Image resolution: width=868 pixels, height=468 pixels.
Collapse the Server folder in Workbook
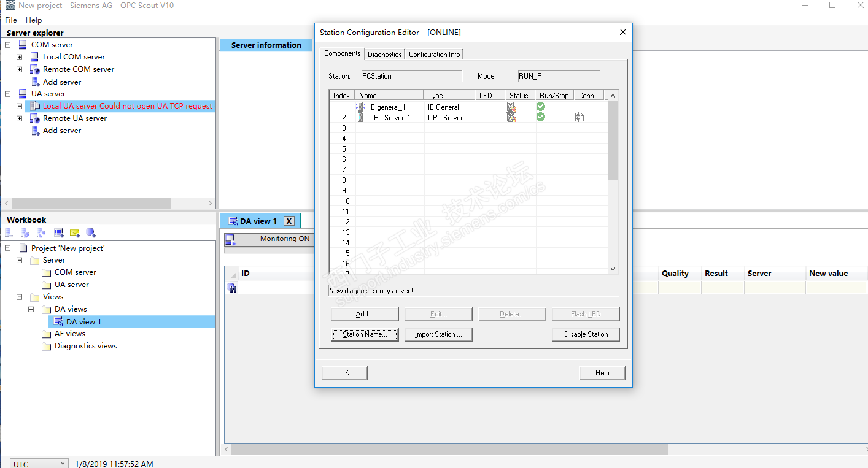[19, 260]
